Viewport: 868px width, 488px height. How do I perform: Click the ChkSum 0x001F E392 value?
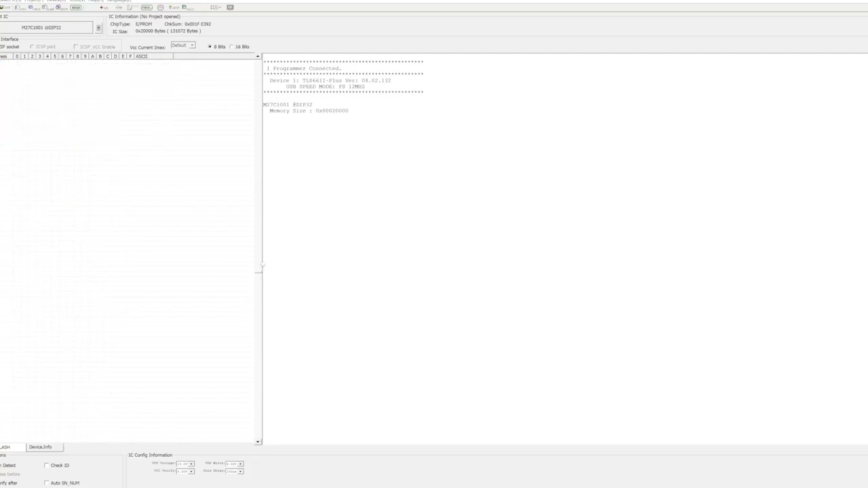click(x=197, y=24)
